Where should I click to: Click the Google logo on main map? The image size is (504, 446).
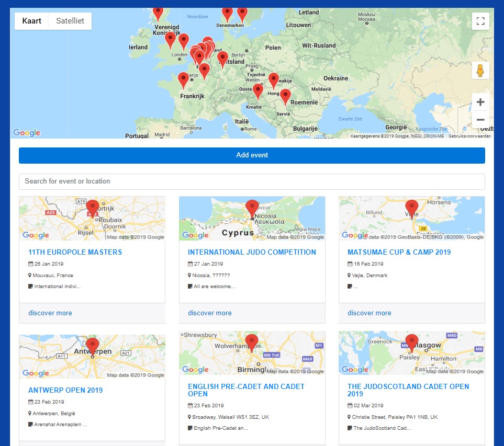click(27, 133)
